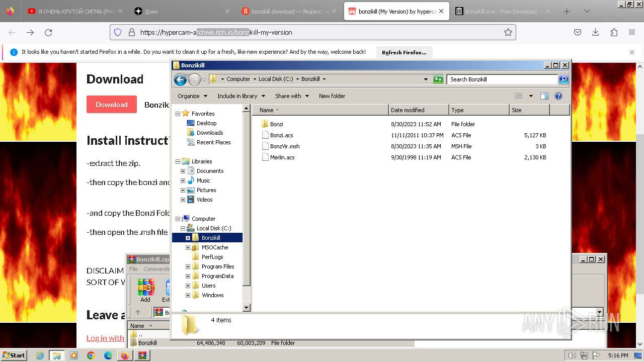
Task: Click New folder in Explorer toolbar
Action: click(332, 96)
